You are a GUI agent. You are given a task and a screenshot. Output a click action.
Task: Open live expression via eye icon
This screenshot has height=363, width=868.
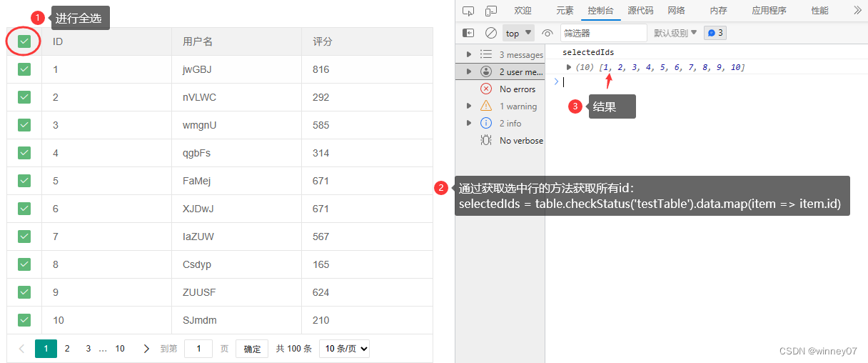click(x=547, y=33)
